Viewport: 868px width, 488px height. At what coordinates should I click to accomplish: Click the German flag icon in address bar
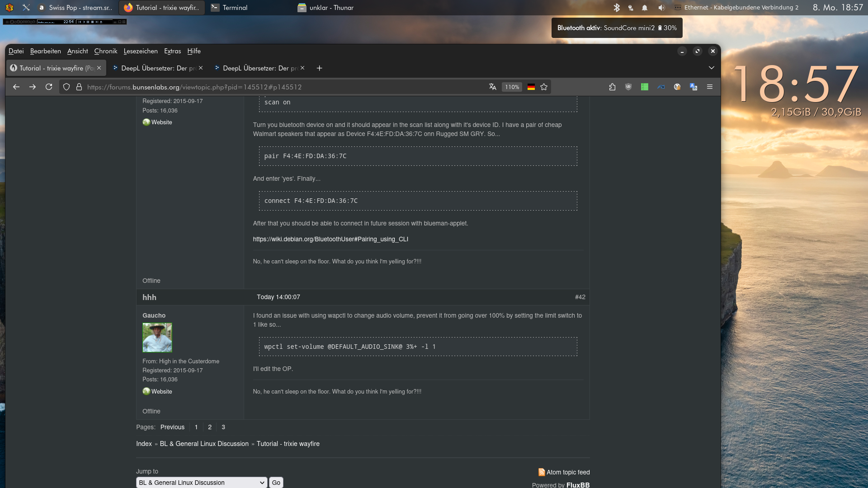(x=531, y=87)
